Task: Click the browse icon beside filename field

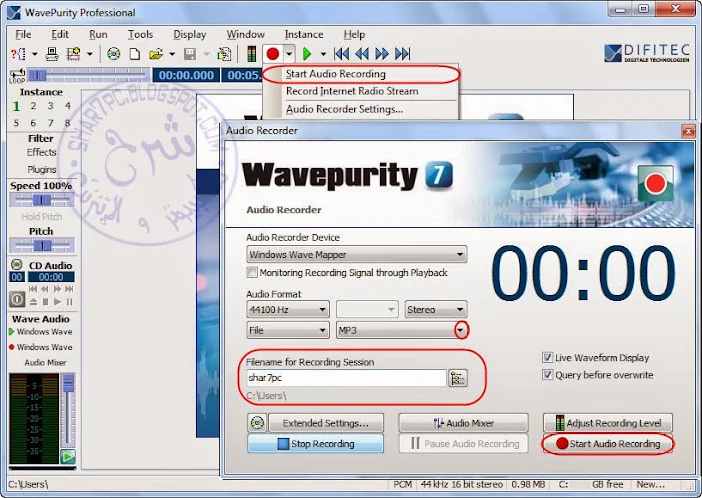Action: pos(458,378)
